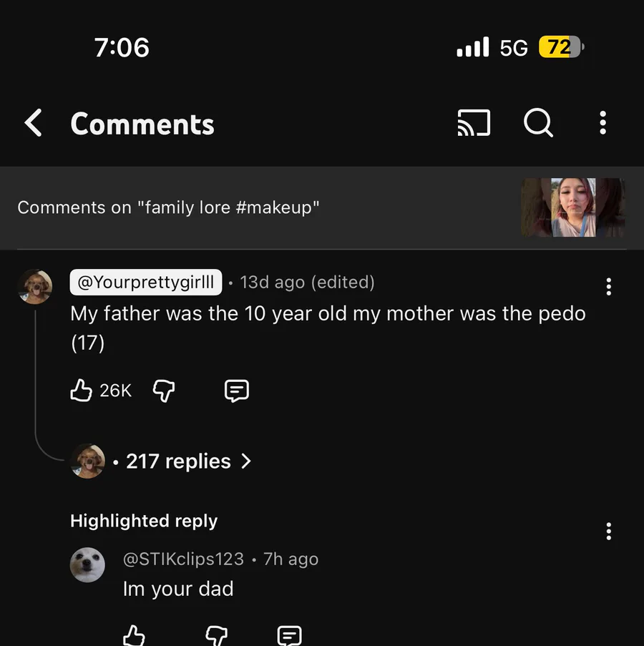Viewport: 644px width, 646px height.
Task: Open the @STIKclips123 channel handle
Action: tap(183, 559)
